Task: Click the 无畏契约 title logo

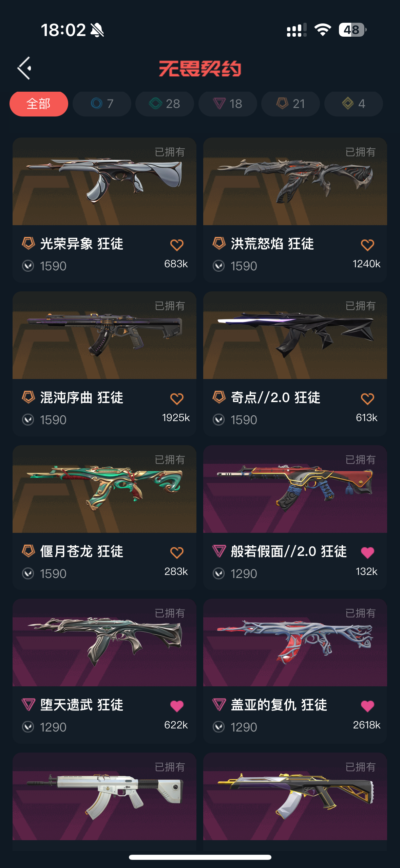Action: click(200, 69)
